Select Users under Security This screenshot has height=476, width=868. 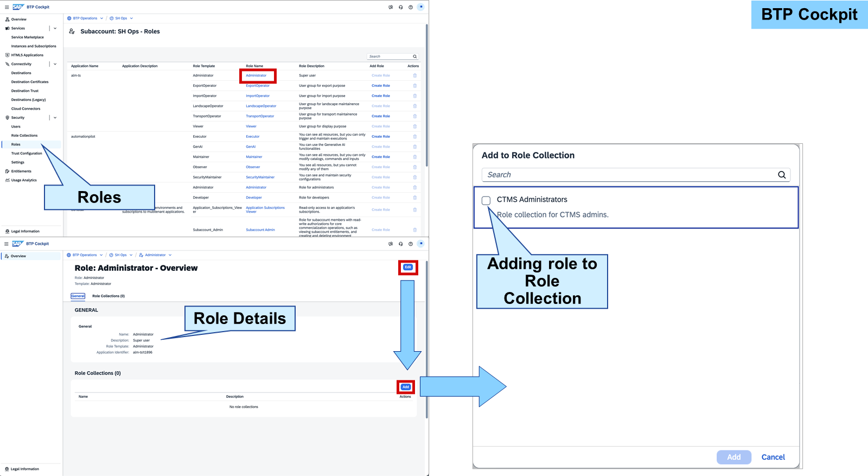pos(16,127)
